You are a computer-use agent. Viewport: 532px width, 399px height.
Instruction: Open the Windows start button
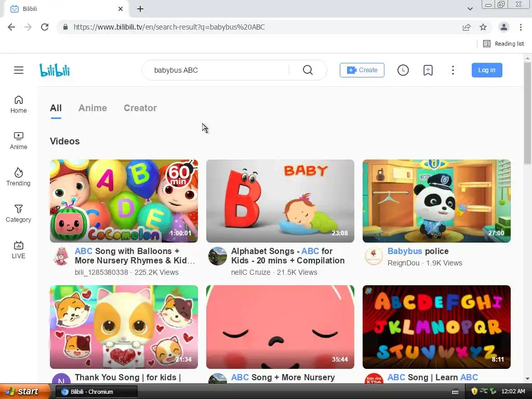coord(25,392)
